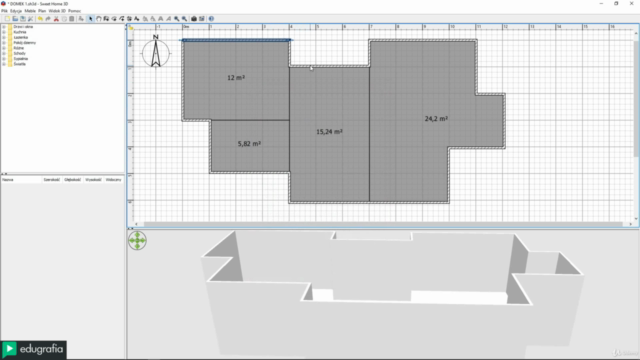Open the Pomoc menu
Image resolution: width=640 pixels, height=360 pixels.
[74, 11]
